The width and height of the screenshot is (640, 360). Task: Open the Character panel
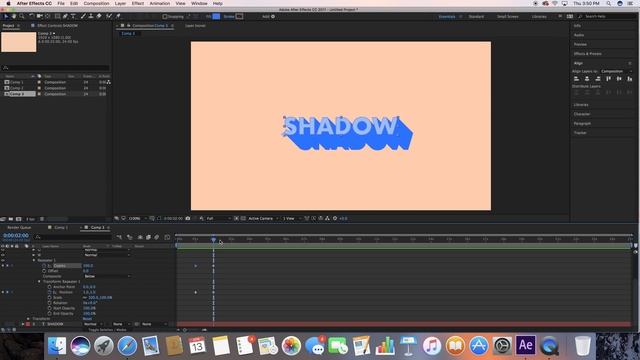pos(582,114)
